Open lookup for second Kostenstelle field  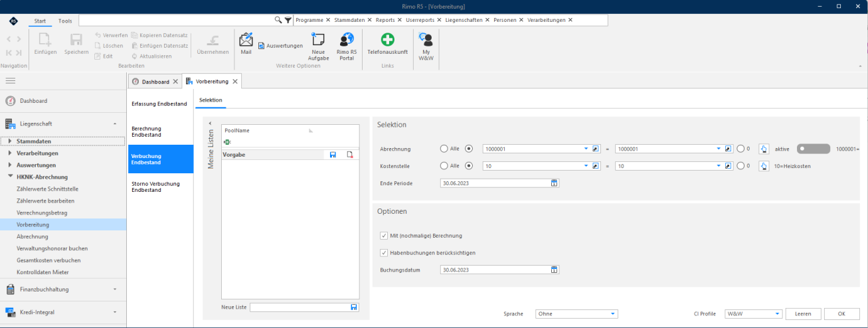(x=729, y=166)
